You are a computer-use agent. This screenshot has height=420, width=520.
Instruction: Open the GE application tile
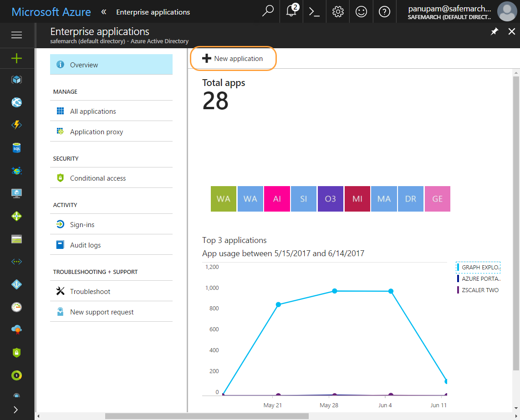437,199
